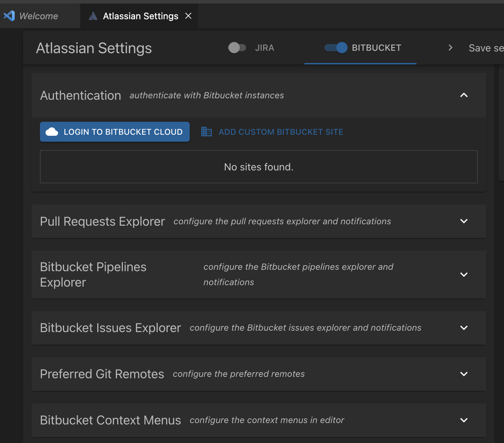Click the 'No sites found.' list box
This screenshot has height=443, width=504.
(259, 167)
